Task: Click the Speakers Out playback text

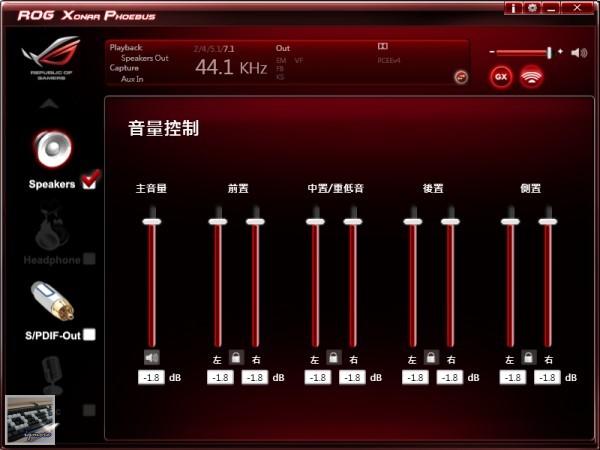Action: (145, 58)
